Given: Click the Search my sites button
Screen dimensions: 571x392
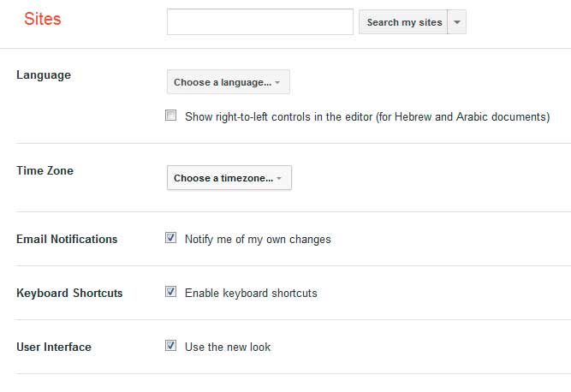Looking at the screenshot, I should (x=403, y=22).
